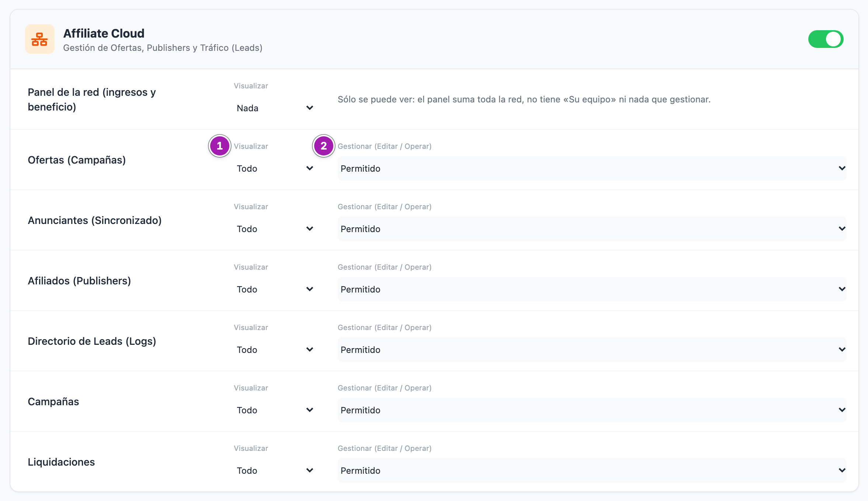Open Gestionar dropdown for Liquidaciones
This screenshot has height=501, width=868.
[592, 470]
